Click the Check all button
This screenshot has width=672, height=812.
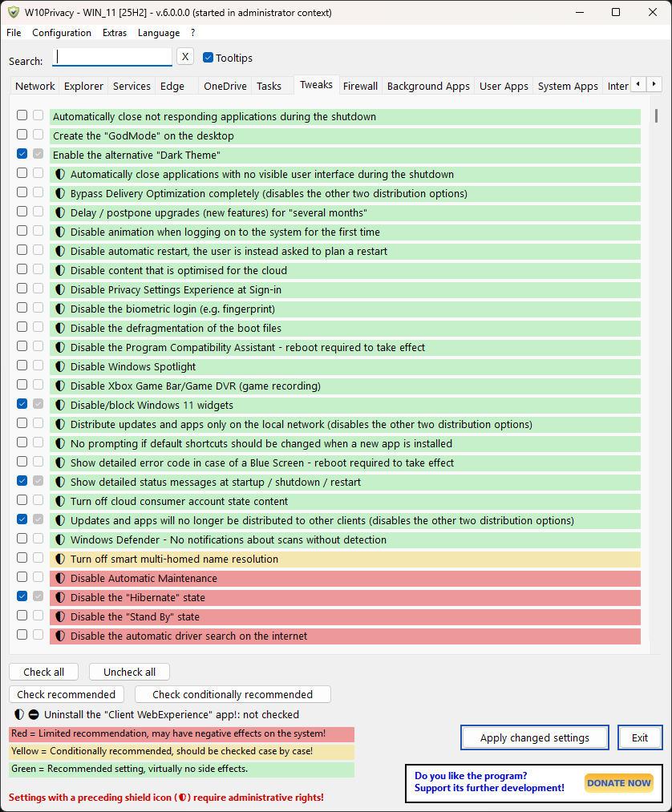[43, 673]
